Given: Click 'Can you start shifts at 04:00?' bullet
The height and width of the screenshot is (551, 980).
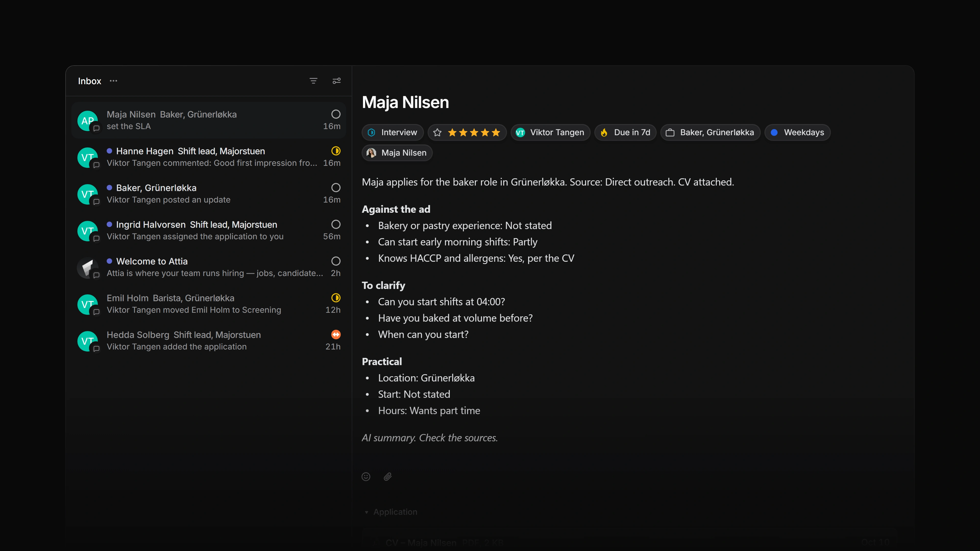Looking at the screenshot, I should tap(441, 302).
